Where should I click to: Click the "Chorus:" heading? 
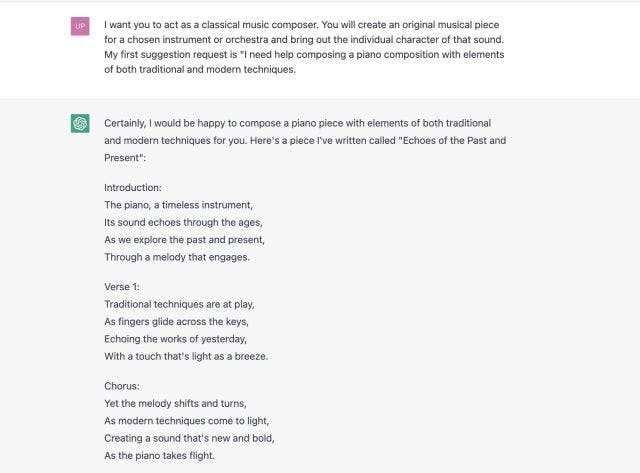[122, 386]
